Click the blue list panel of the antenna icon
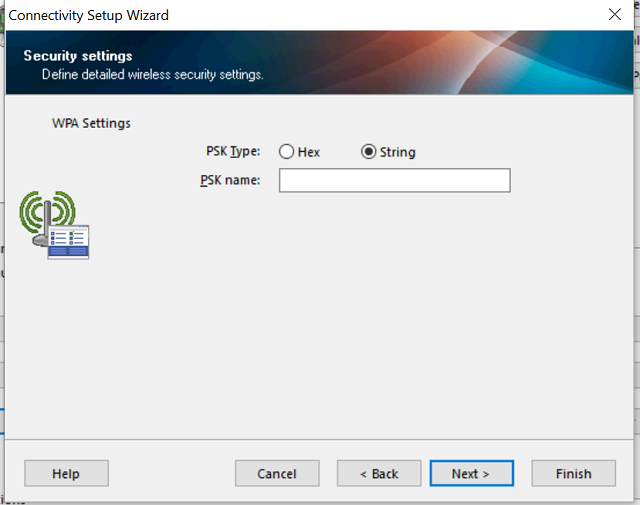This screenshot has height=505, width=640. point(70,242)
